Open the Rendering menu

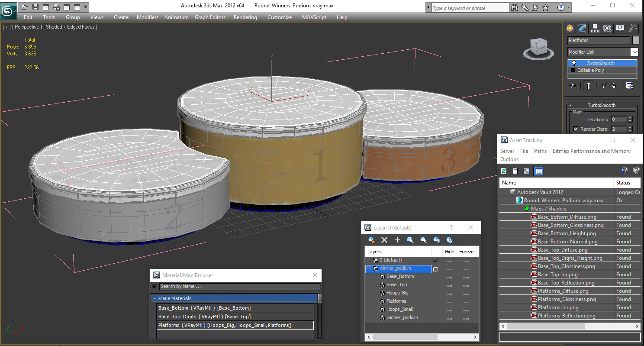point(245,17)
